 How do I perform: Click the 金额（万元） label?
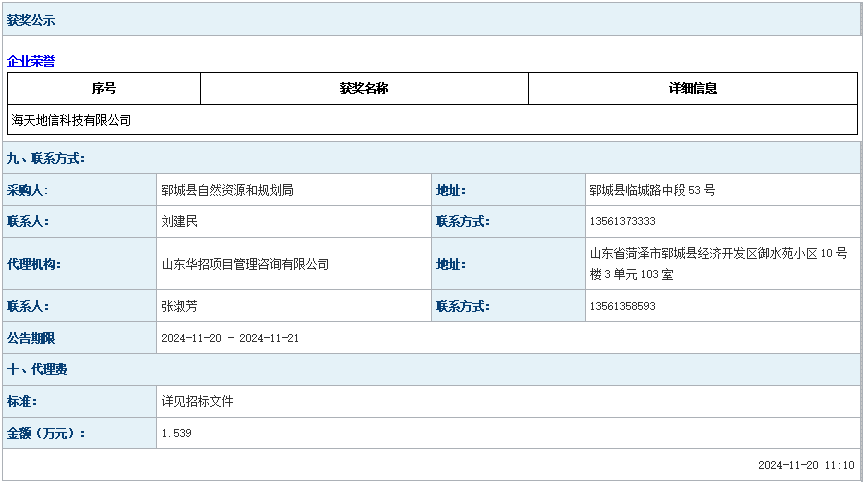46,433
